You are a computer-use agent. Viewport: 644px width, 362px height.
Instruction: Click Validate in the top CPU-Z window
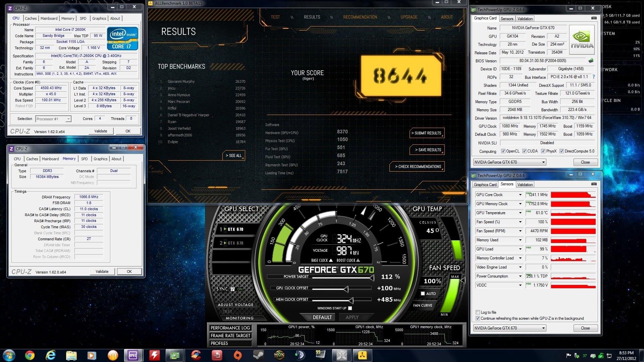[101, 131]
